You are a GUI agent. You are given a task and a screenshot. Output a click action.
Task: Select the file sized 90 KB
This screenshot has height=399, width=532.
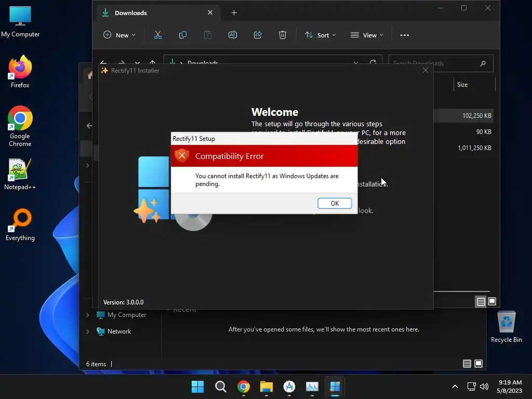coord(484,131)
